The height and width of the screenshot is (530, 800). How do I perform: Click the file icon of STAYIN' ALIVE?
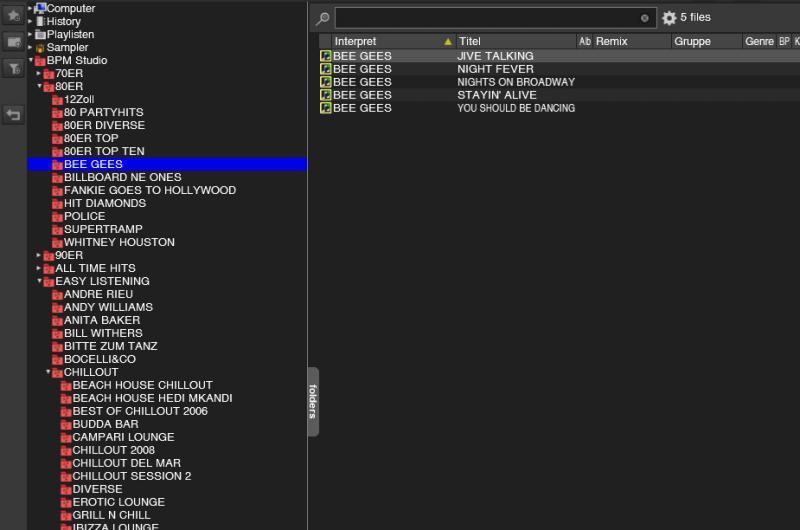[x=326, y=95]
